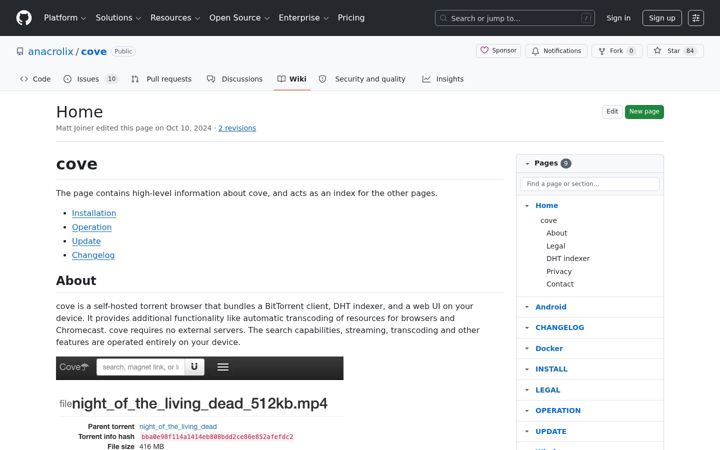Follow the Operation link
The height and width of the screenshot is (450, 720).
pyautogui.click(x=91, y=227)
